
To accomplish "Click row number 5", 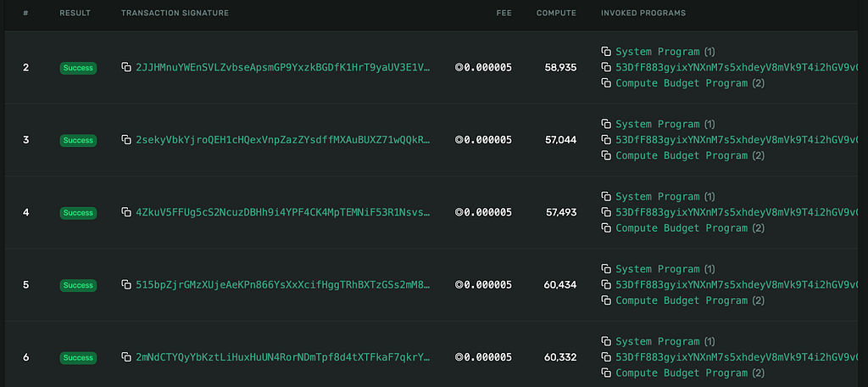I will coord(26,285).
